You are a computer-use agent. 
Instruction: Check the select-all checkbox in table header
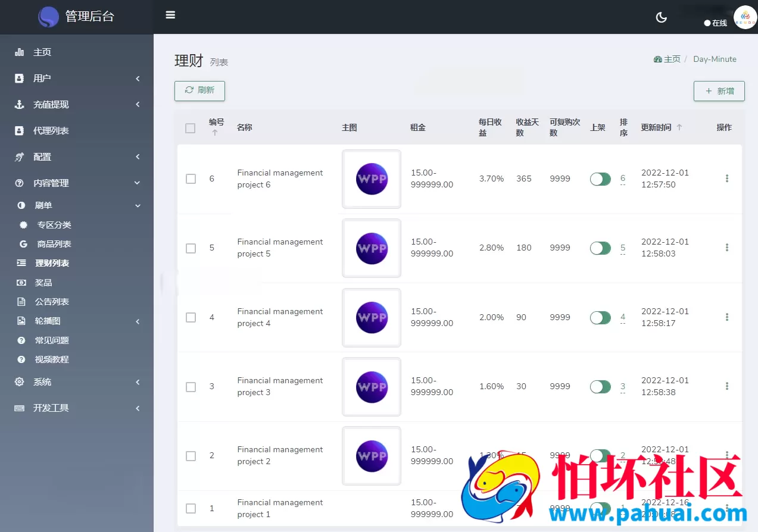tap(191, 128)
